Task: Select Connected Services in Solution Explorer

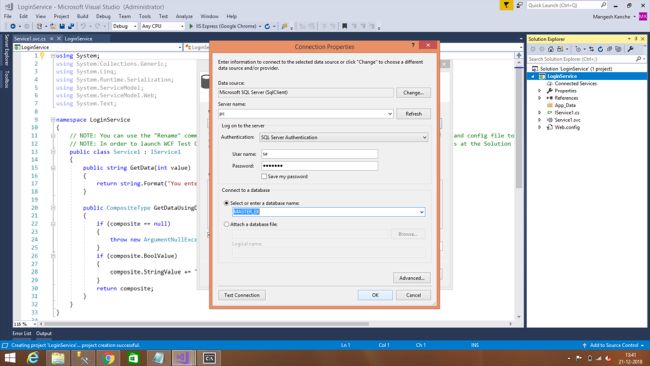Action: 575,84
